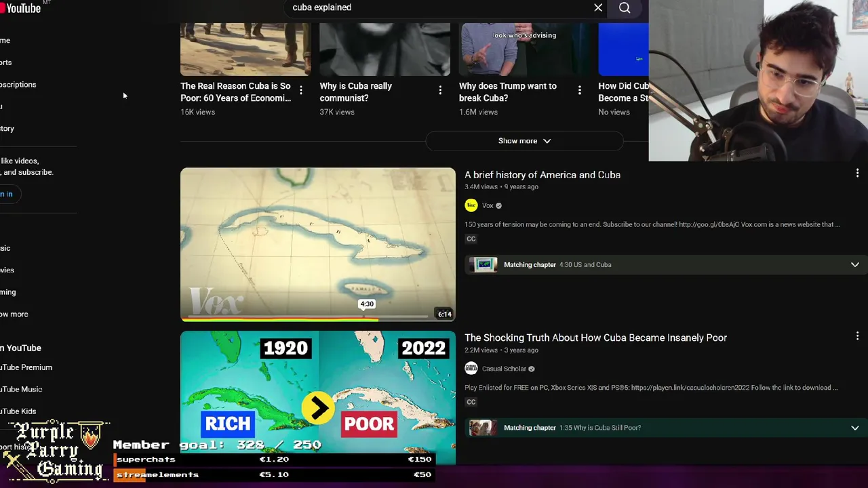This screenshot has width=868, height=488.
Task: Open thumbnail above 'Why does Trump want to break Cuba?'
Action: coord(524,49)
